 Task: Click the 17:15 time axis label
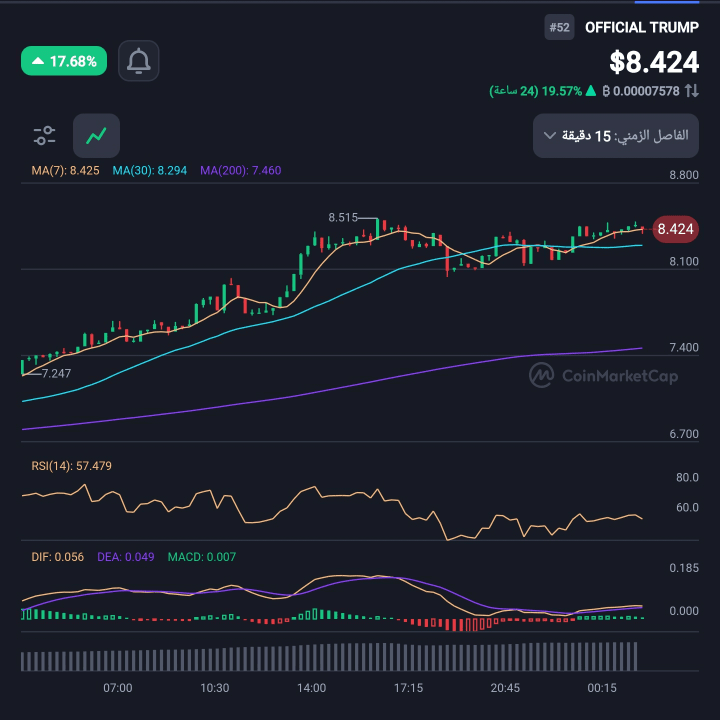[x=408, y=688]
